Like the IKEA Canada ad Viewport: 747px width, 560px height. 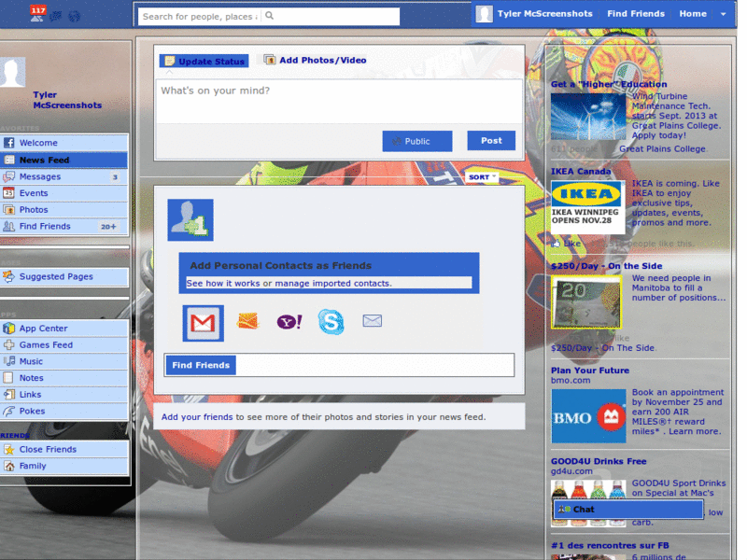pos(567,244)
